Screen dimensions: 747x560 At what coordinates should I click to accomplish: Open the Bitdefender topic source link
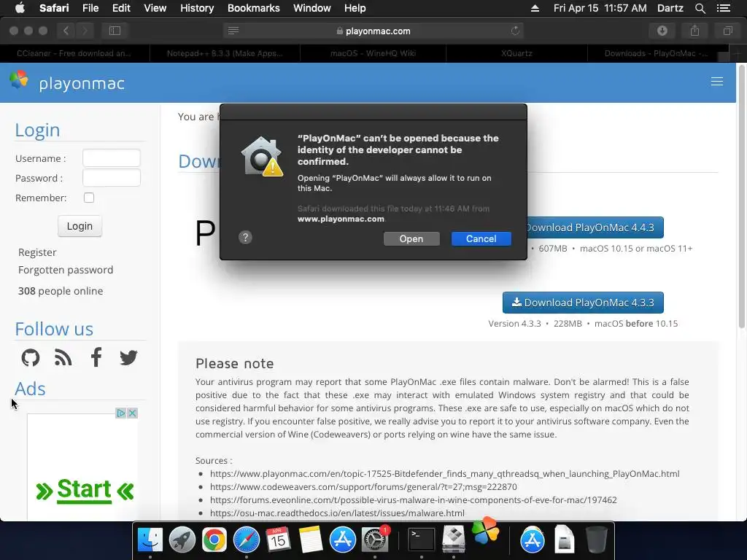[444, 474]
